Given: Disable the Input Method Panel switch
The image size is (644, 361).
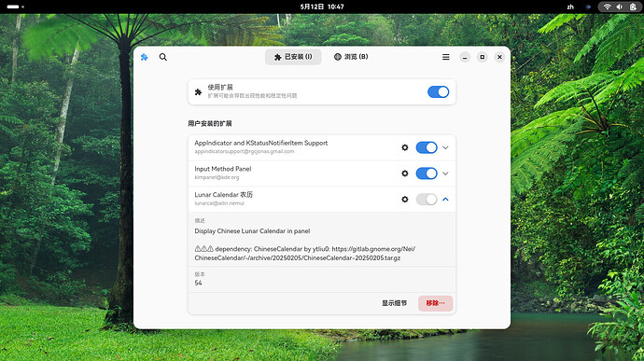Looking at the screenshot, I should tap(427, 174).
